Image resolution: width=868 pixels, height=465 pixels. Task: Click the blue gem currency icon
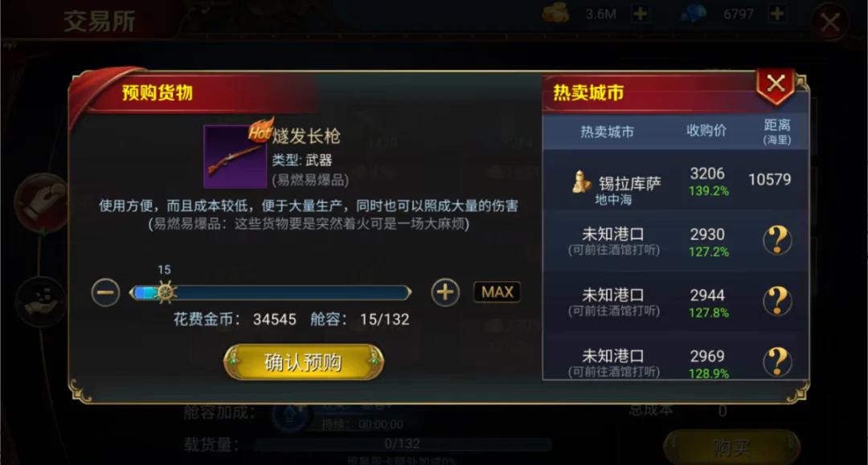(x=693, y=14)
